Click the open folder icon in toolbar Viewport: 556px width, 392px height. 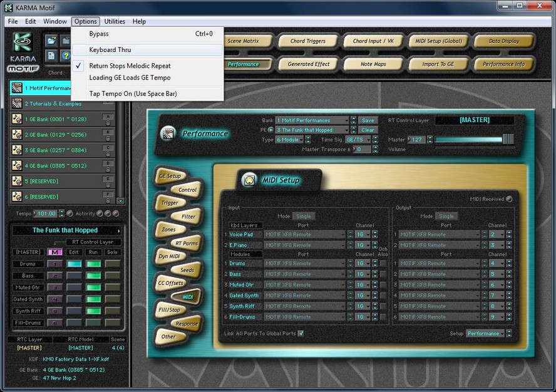pos(52,41)
